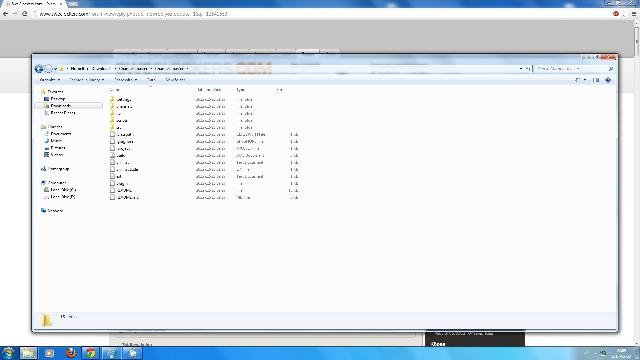Reload the browser page with refresh icon
This screenshot has height=360, width=640.
(24, 14)
